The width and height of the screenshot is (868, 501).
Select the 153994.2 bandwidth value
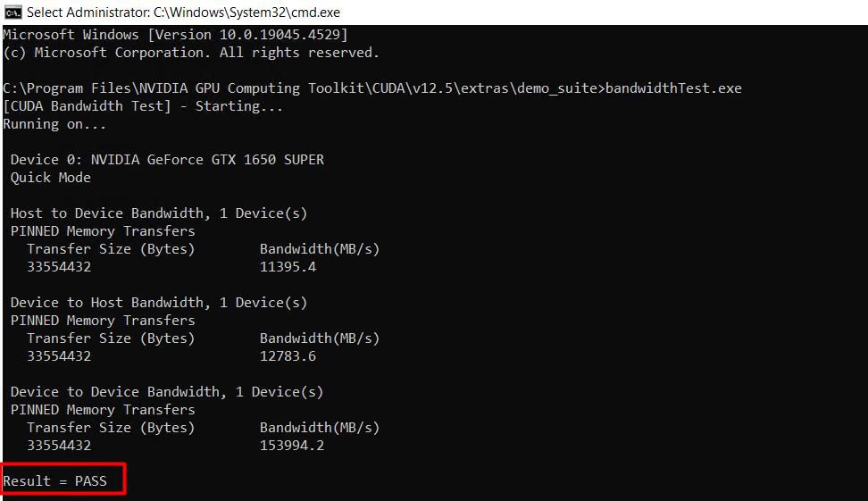[292, 445]
